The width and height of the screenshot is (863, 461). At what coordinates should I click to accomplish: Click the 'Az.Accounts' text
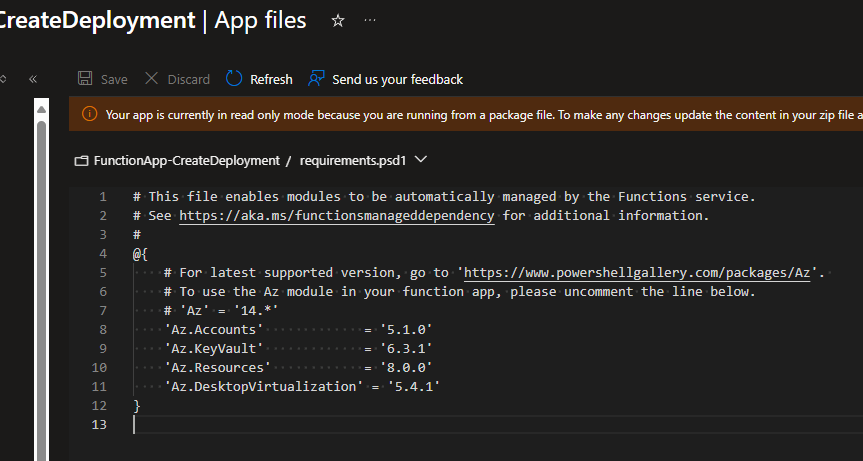click(214, 330)
